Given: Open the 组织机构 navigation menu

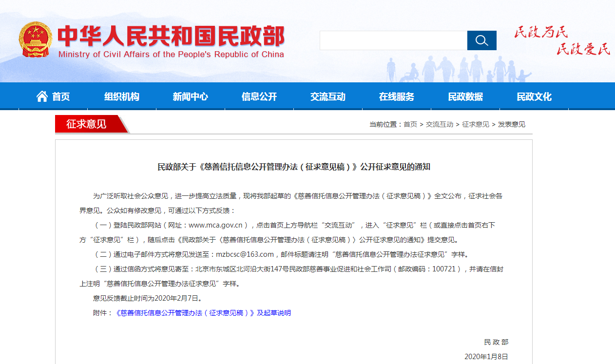Looking at the screenshot, I should [x=122, y=96].
